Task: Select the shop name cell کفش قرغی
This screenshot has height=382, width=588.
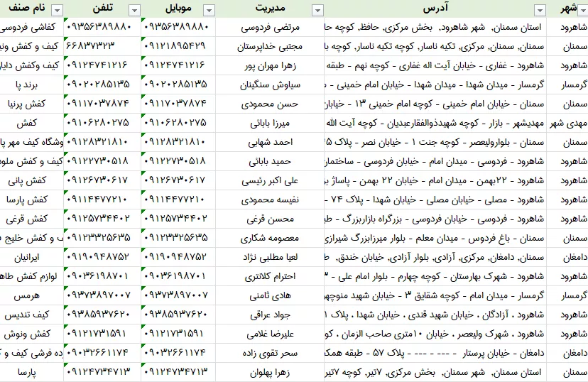Action: (x=32, y=219)
